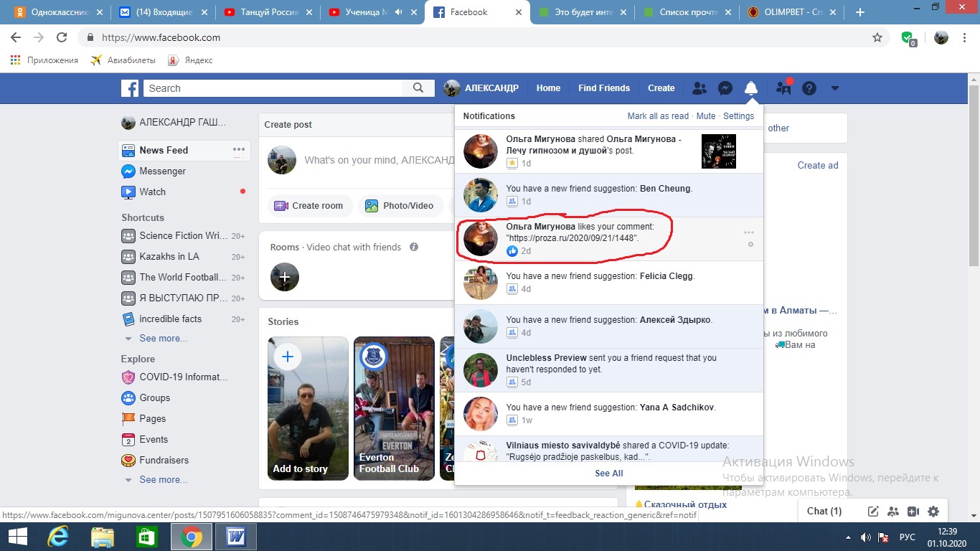Start a new room from chat bar
The width and height of the screenshot is (980, 551).
[913, 512]
